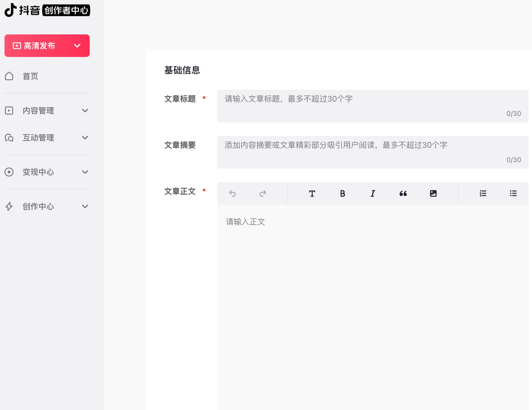Click the 文章正文 field label
The width and height of the screenshot is (532, 410).
180,191
